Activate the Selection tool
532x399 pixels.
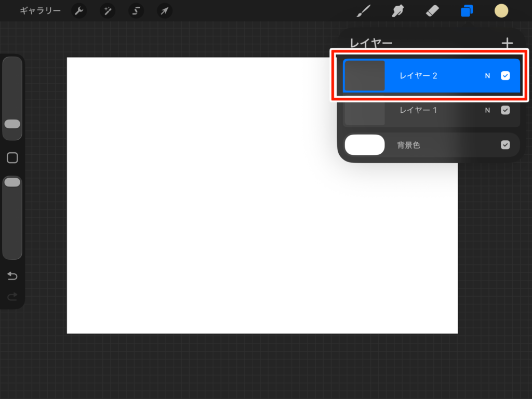136,11
